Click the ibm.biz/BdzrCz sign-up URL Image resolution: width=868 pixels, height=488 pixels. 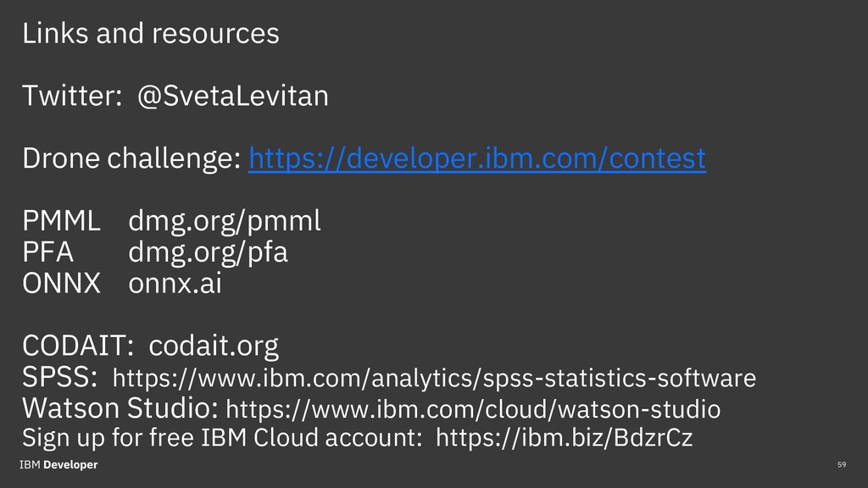[x=564, y=437]
